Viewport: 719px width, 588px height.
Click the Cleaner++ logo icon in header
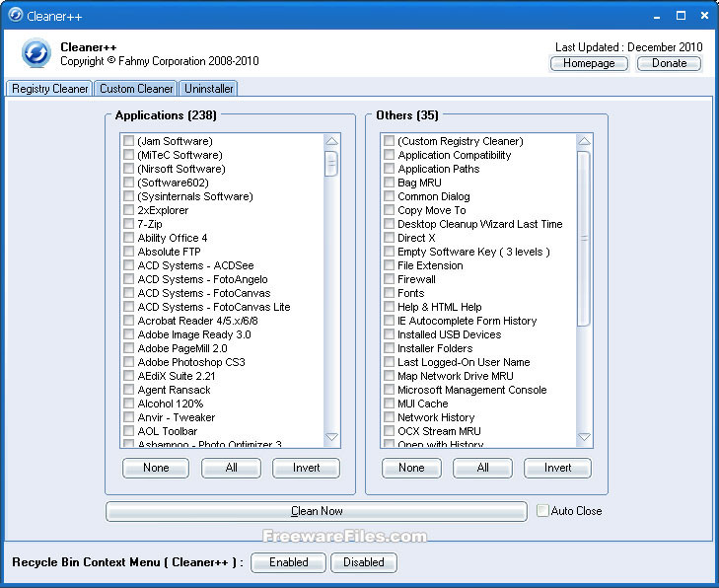pyautogui.click(x=36, y=52)
